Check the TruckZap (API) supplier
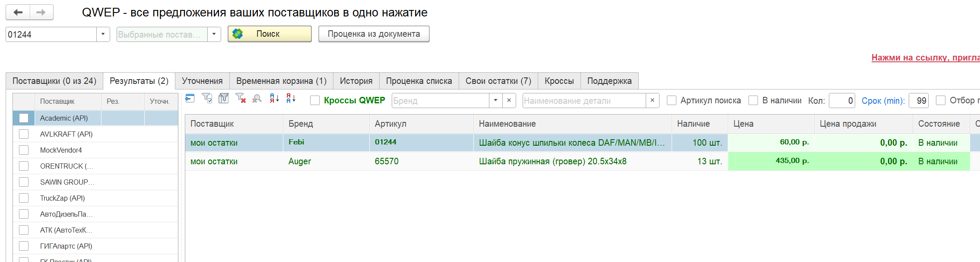The image size is (980, 262). (24, 198)
